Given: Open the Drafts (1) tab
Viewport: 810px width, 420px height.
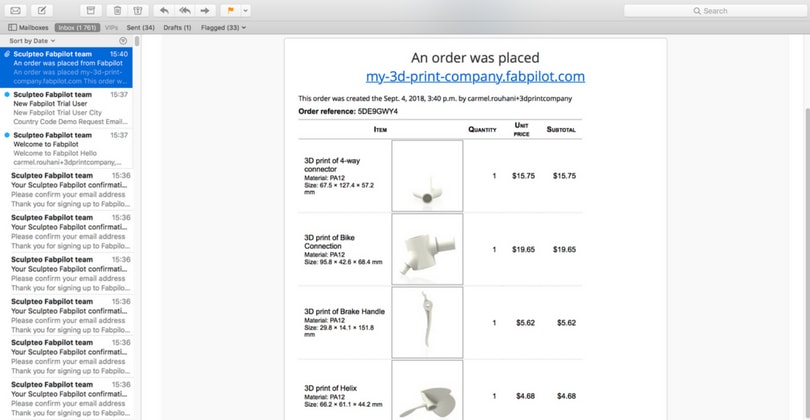Looking at the screenshot, I should (x=177, y=27).
